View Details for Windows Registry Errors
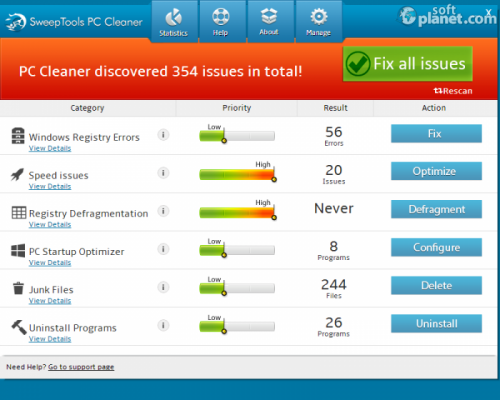500x400 pixels. [50, 148]
